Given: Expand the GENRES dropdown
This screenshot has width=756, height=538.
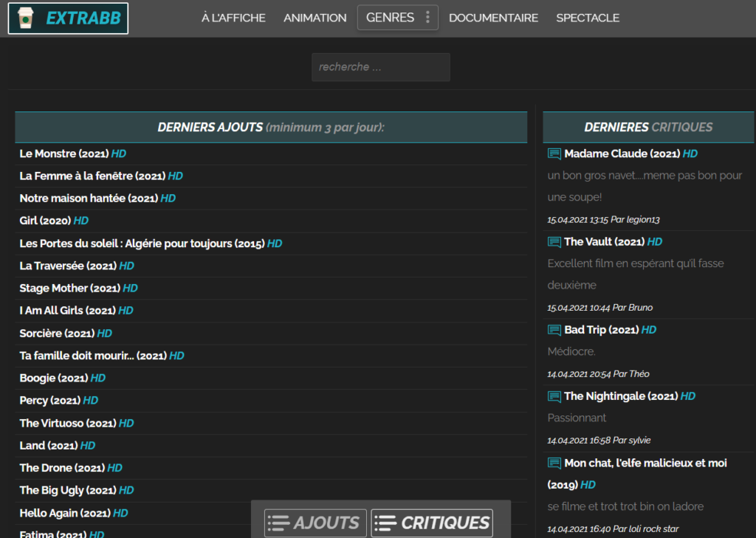Looking at the screenshot, I should (398, 18).
